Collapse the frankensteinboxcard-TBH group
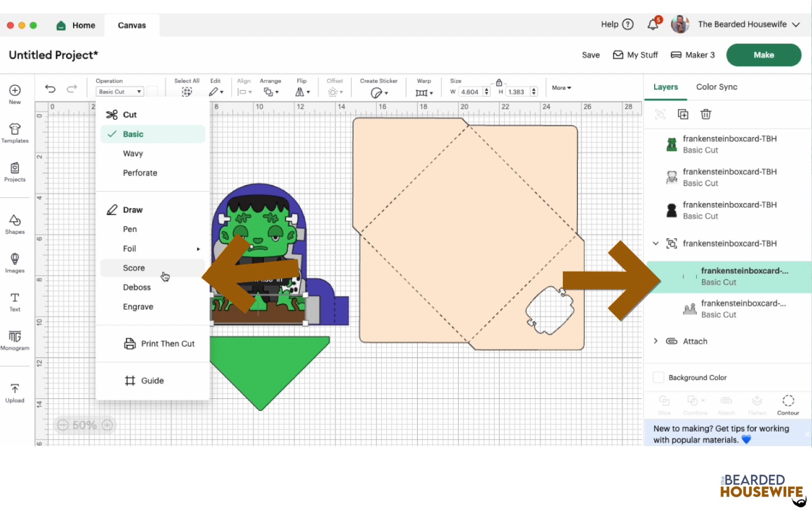The width and height of the screenshot is (812, 516). click(656, 244)
